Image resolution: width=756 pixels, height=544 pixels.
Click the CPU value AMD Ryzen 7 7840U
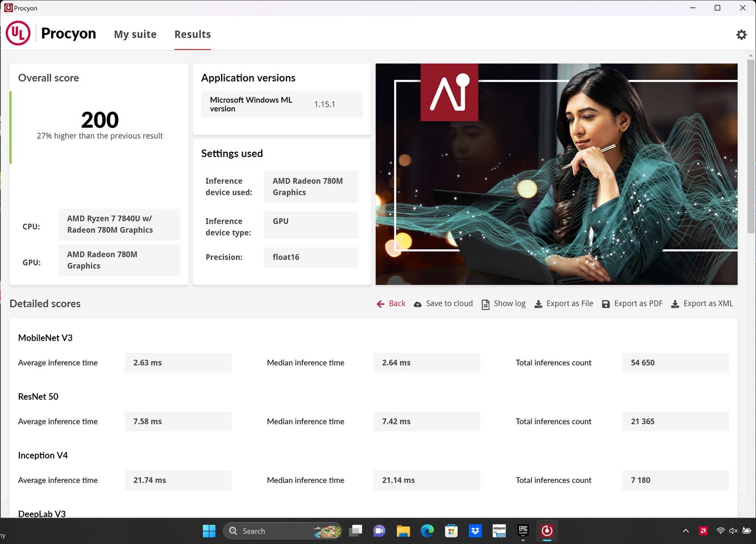pyautogui.click(x=119, y=224)
